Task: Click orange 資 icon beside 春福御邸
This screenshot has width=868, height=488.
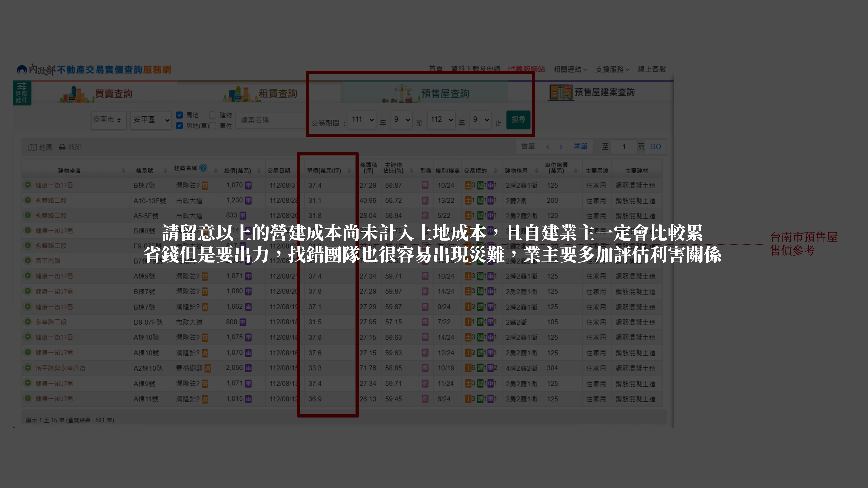Action: pos(208,368)
